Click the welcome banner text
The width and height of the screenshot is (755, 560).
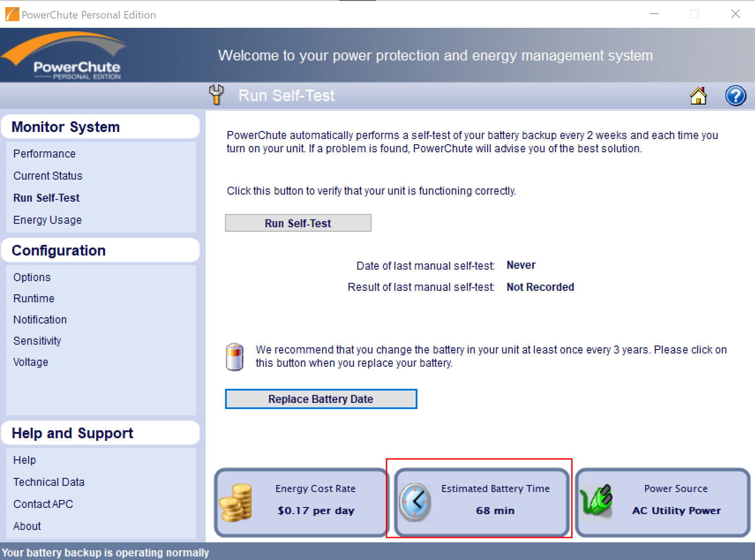(436, 56)
